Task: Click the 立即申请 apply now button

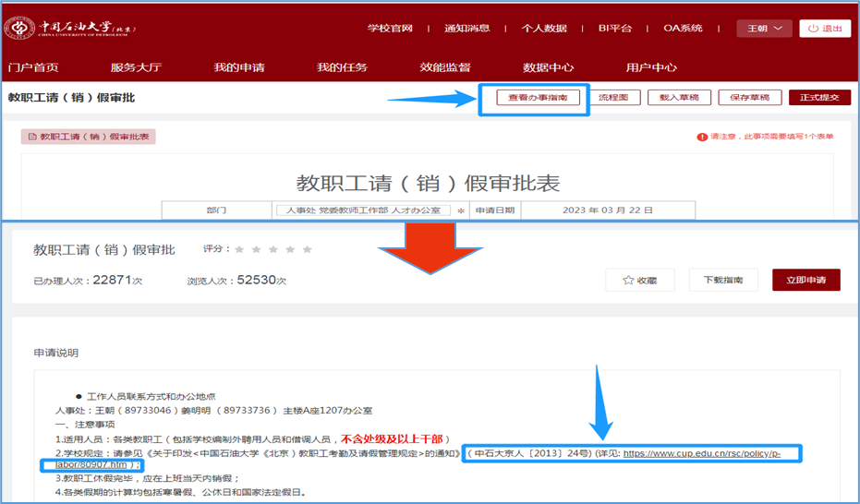Action: pyautogui.click(x=805, y=280)
